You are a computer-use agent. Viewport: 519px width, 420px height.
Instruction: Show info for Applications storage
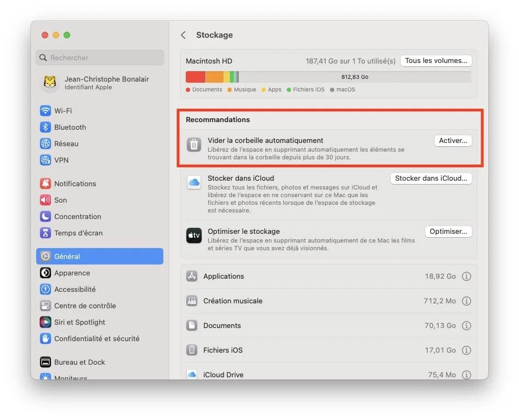pos(466,277)
